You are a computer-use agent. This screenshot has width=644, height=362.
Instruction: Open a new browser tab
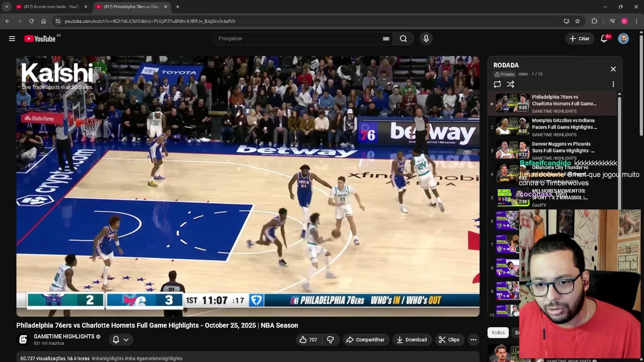[x=178, y=7]
